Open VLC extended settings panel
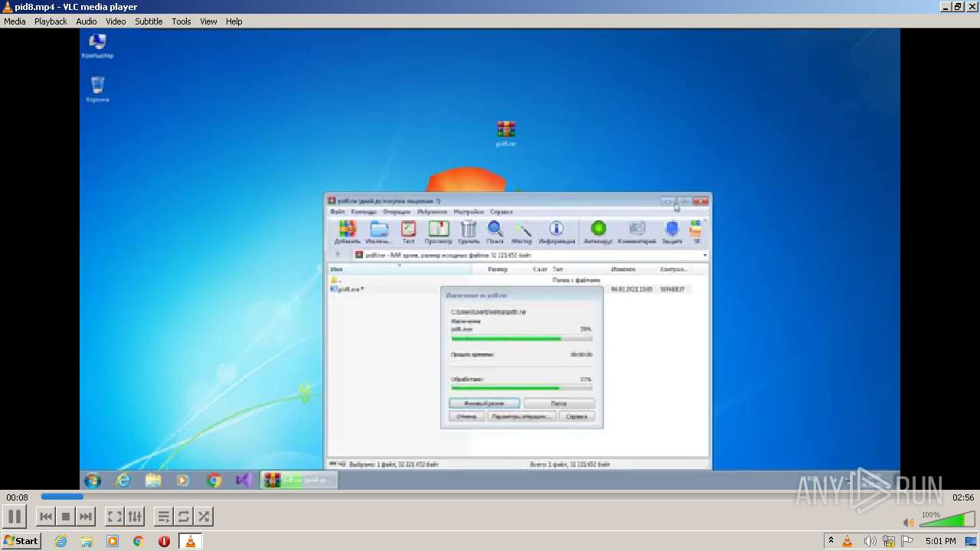The height and width of the screenshot is (551, 980). 135,517
